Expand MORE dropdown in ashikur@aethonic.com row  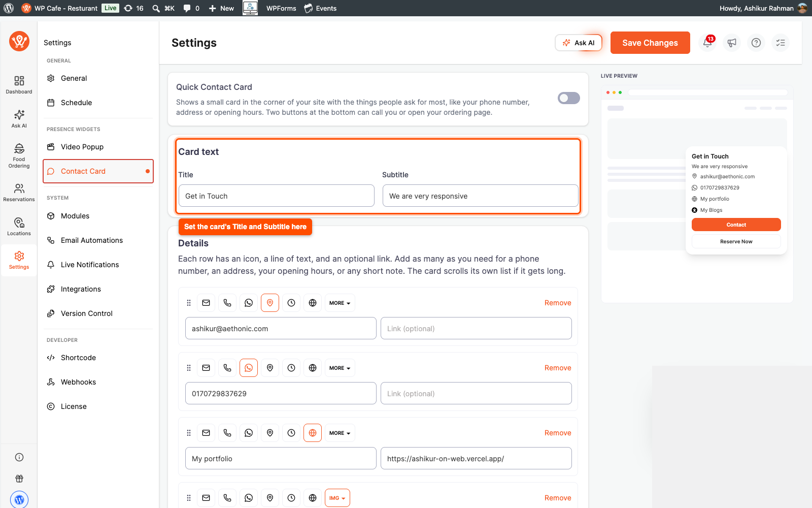click(340, 303)
